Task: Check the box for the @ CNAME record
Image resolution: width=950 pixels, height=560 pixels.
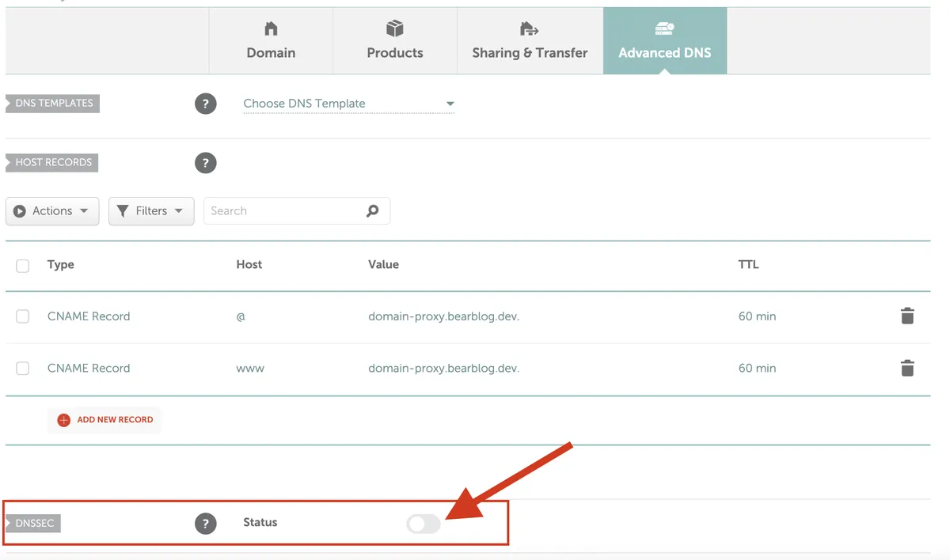Action: point(23,316)
